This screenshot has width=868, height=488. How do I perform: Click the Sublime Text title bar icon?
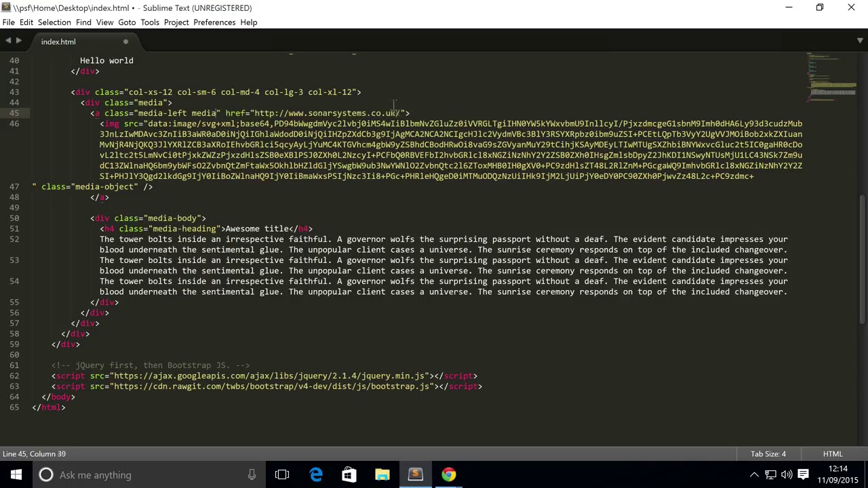pyautogui.click(x=7, y=7)
